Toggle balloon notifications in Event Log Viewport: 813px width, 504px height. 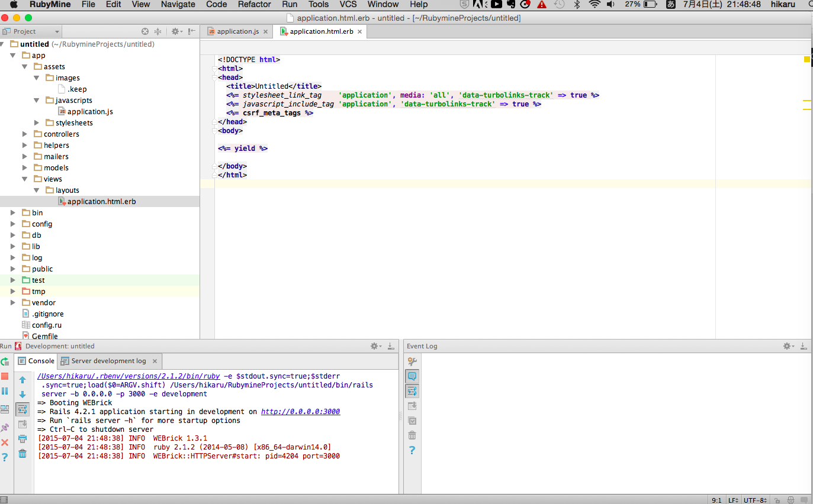click(x=412, y=376)
